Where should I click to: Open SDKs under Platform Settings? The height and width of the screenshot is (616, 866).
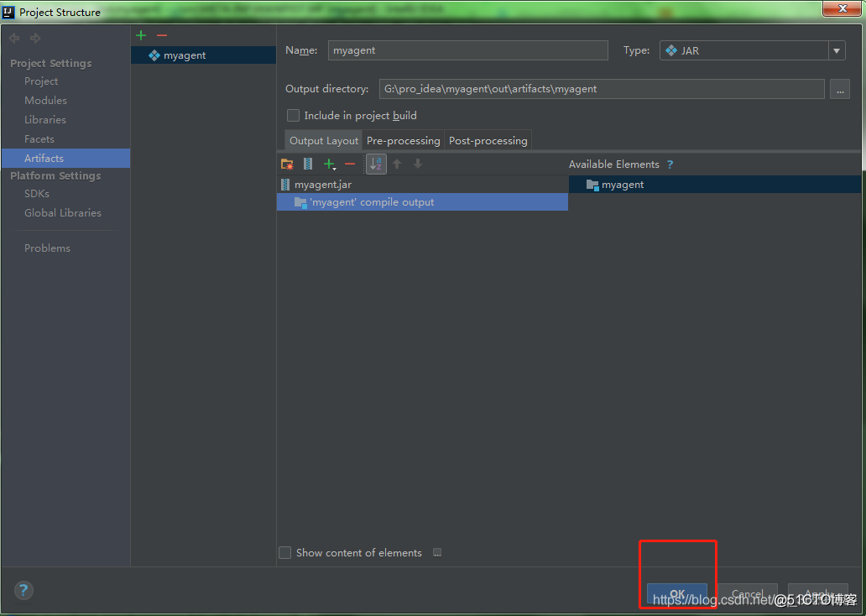point(36,193)
